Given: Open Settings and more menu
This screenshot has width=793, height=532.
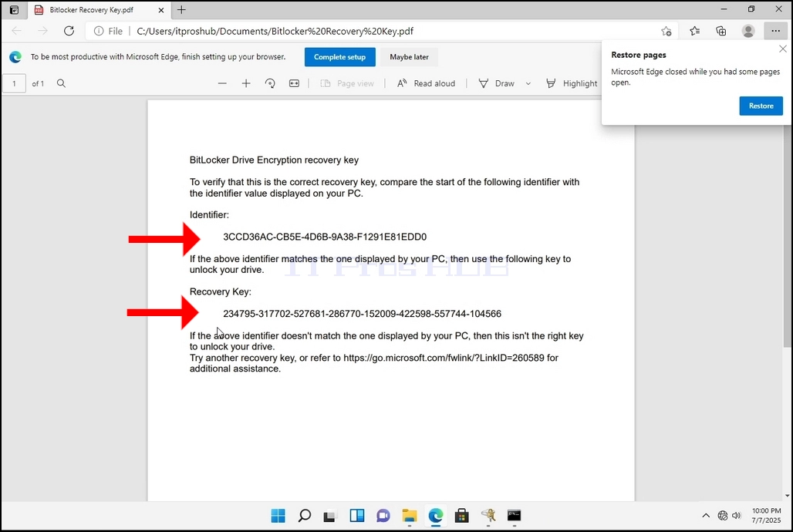Looking at the screenshot, I should pos(775,31).
